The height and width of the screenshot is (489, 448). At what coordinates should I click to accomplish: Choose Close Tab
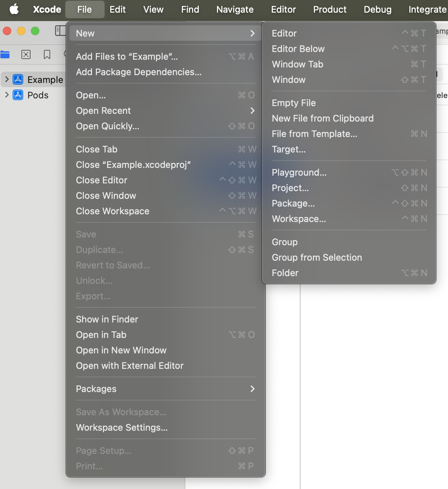click(165, 149)
